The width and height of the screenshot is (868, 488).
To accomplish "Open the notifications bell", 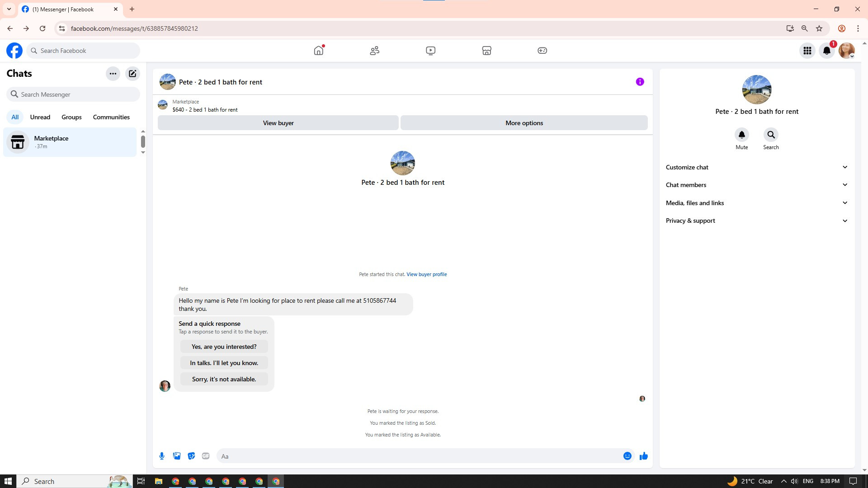I will [x=827, y=51].
